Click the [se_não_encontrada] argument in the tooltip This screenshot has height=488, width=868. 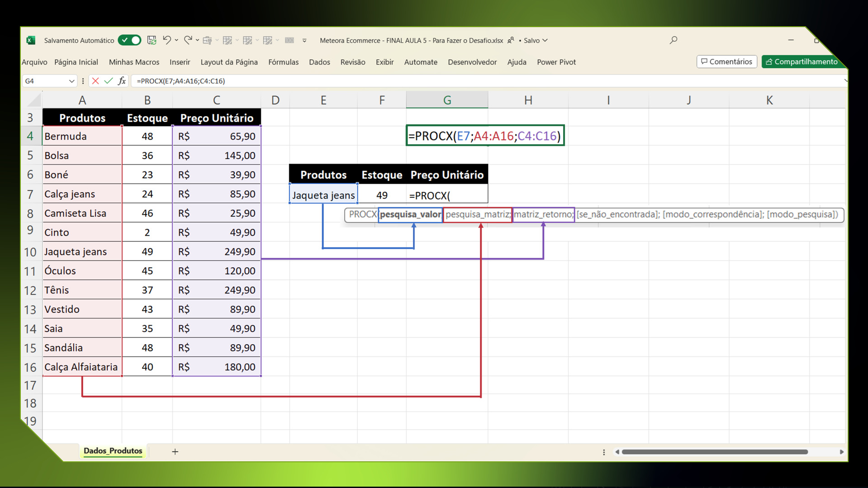point(618,214)
